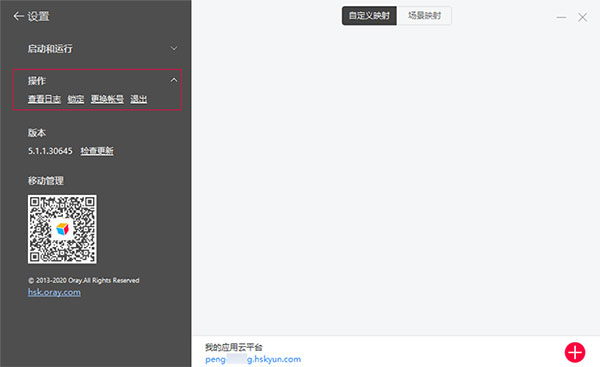Click the 版本 heading
This screenshot has height=367, width=600.
point(37,133)
